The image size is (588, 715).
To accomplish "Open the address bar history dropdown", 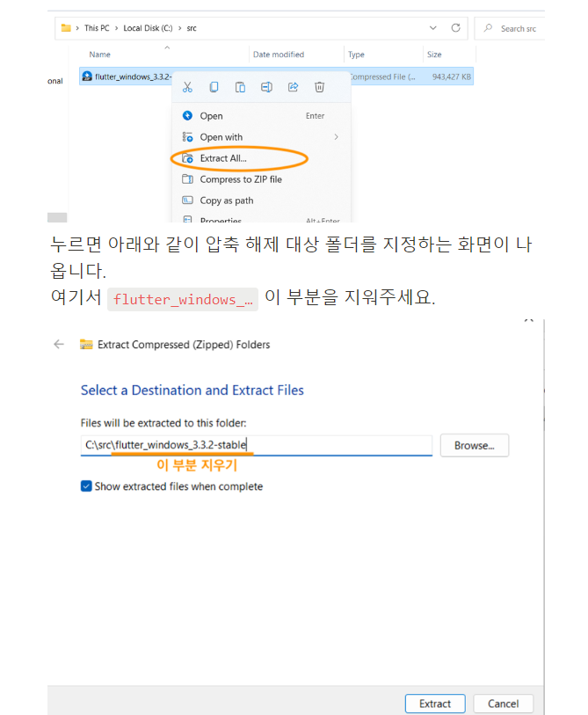I will [433, 28].
